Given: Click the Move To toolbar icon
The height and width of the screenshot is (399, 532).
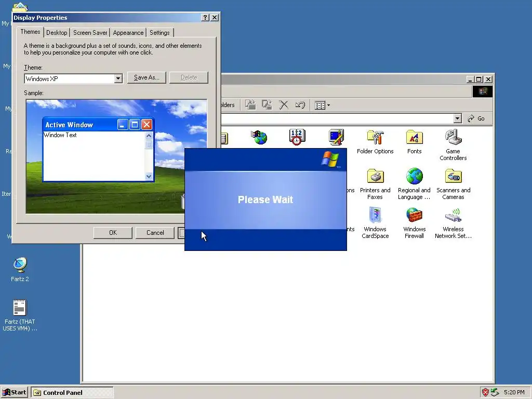Looking at the screenshot, I should pos(250,105).
